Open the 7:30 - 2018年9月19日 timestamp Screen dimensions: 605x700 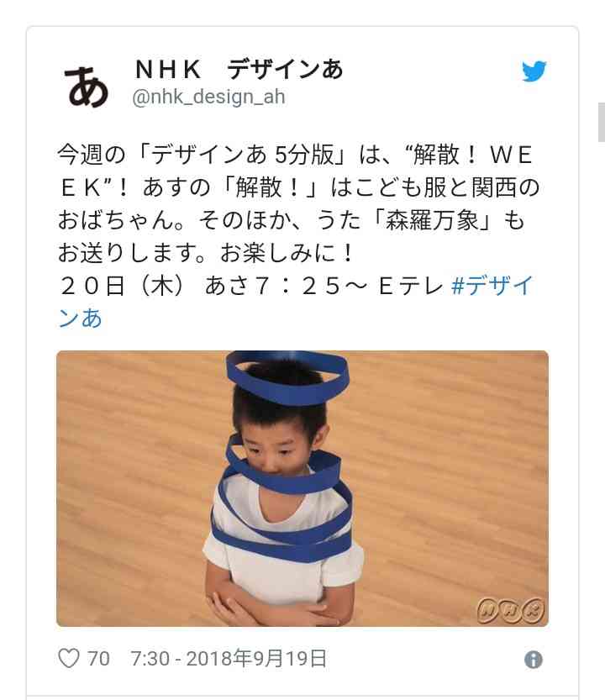229,659
